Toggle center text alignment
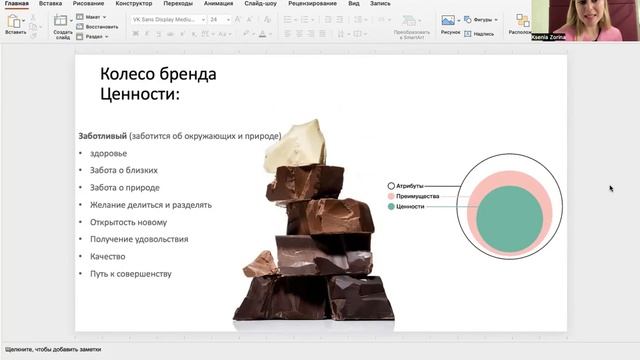The image size is (640, 360). tap(300, 34)
